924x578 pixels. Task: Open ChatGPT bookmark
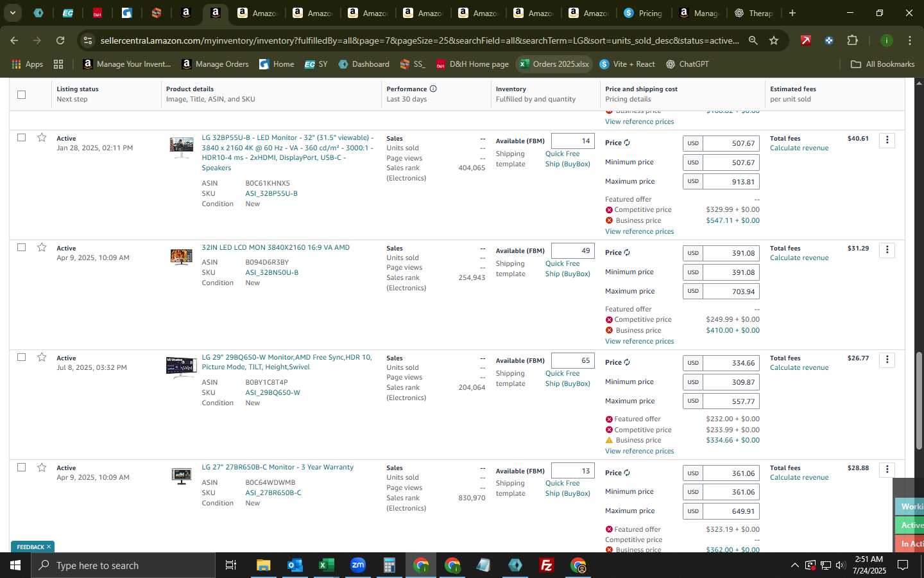pyautogui.click(x=687, y=64)
